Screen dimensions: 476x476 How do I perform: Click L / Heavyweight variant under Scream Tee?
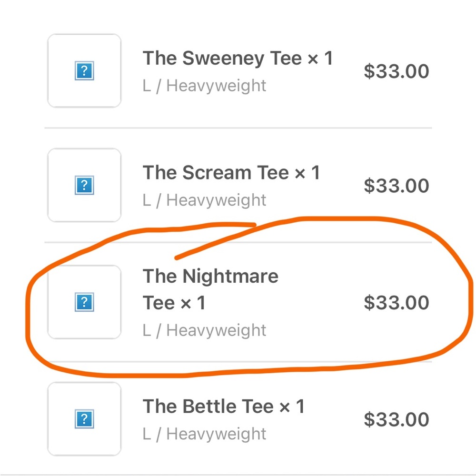click(x=204, y=200)
